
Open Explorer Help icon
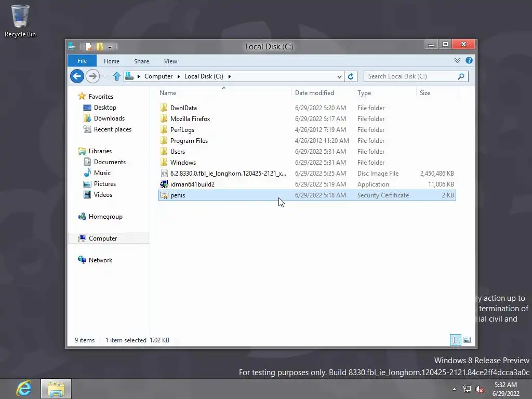click(469, 60)
